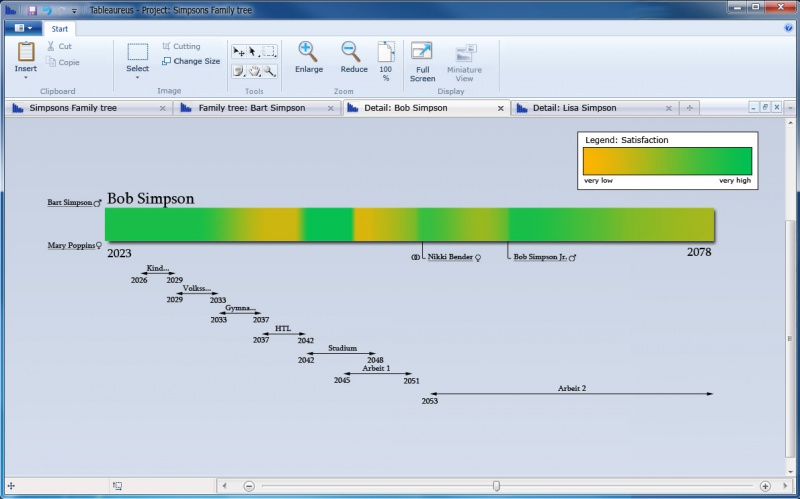Screen dimensions: 800x499
Task: Click the Arbeit 2 timeline period label
Action: coord(572,388)
